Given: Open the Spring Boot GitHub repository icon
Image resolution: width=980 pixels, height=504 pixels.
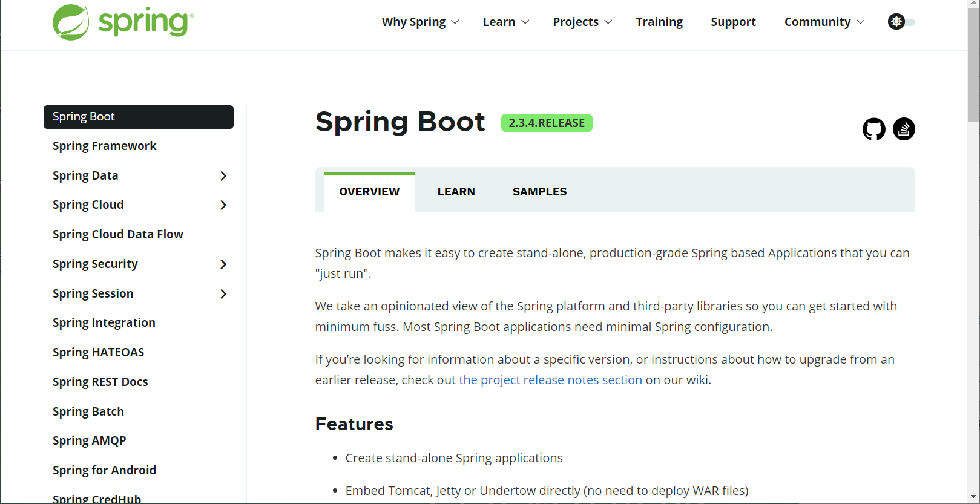Looking at the screenshot, I should pyautogui.click(x=873, y=129).
